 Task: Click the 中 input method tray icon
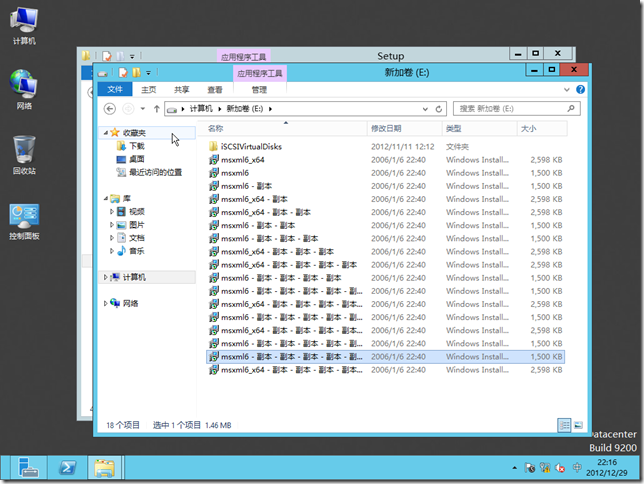pos(577,468)
